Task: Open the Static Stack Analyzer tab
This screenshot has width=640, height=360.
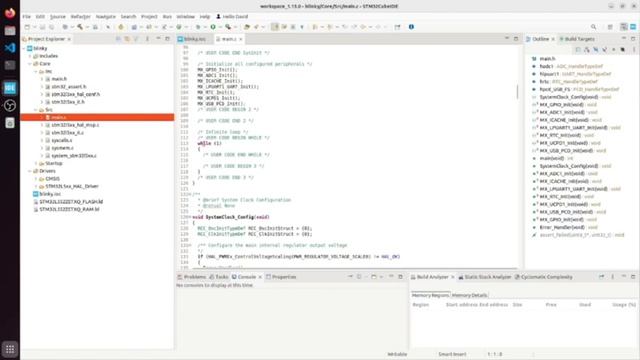Action: pos(484,277)
